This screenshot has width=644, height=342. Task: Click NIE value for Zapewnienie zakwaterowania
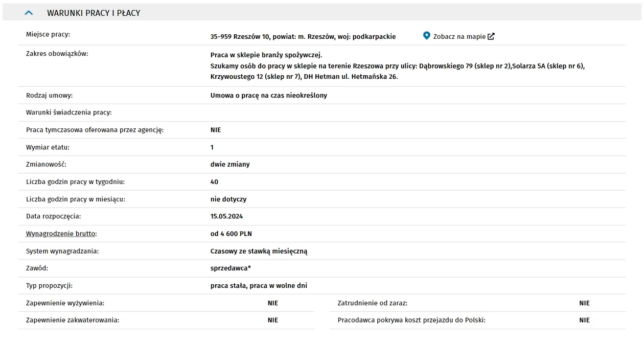click(273, 321)
